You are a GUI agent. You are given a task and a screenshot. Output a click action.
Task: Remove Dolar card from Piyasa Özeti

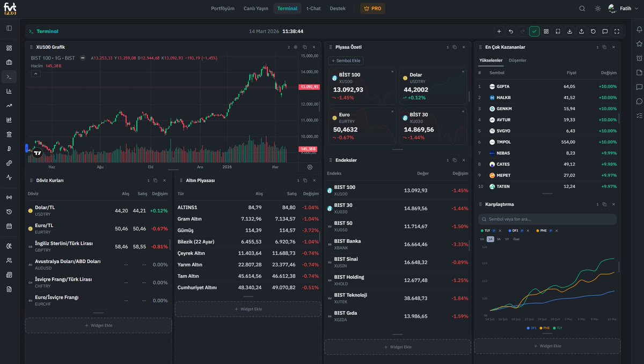(463, 71)
